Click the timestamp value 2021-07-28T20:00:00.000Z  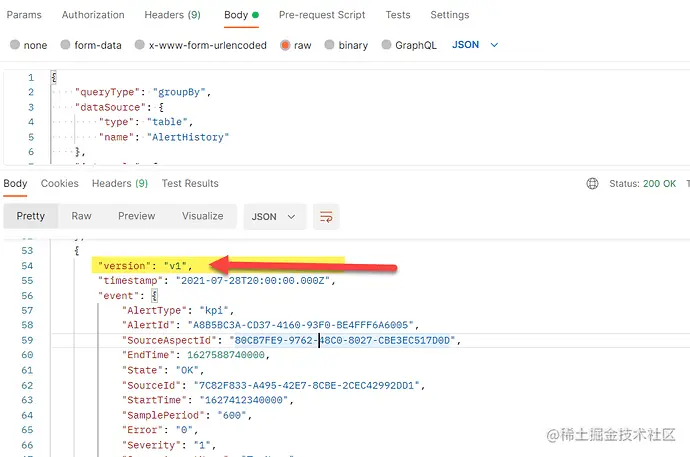253,281
